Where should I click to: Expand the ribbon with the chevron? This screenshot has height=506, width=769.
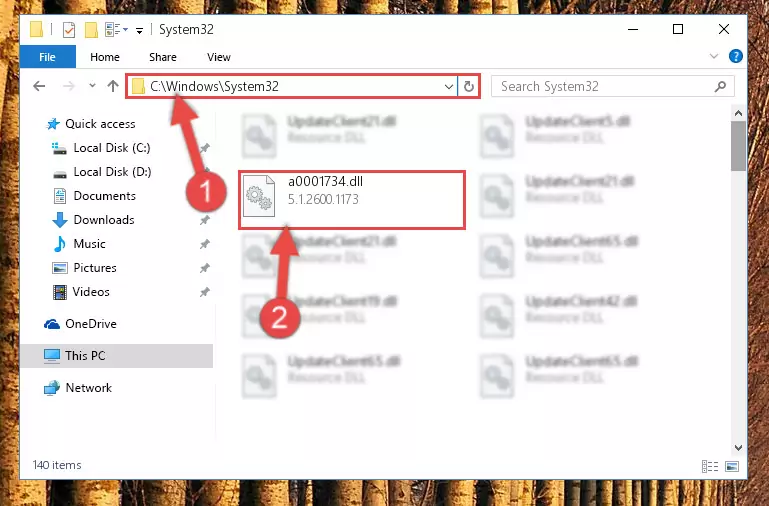714,56
